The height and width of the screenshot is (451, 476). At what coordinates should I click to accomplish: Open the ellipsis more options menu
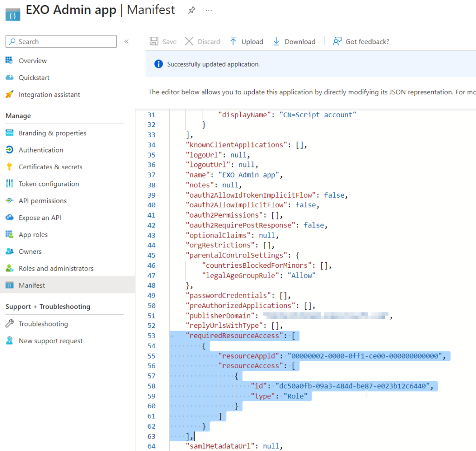pos(209,10)
